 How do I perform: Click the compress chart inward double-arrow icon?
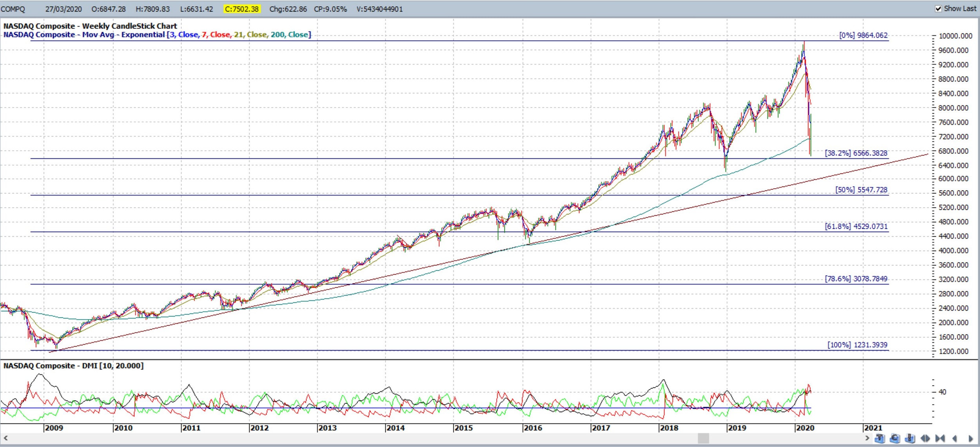940,438
